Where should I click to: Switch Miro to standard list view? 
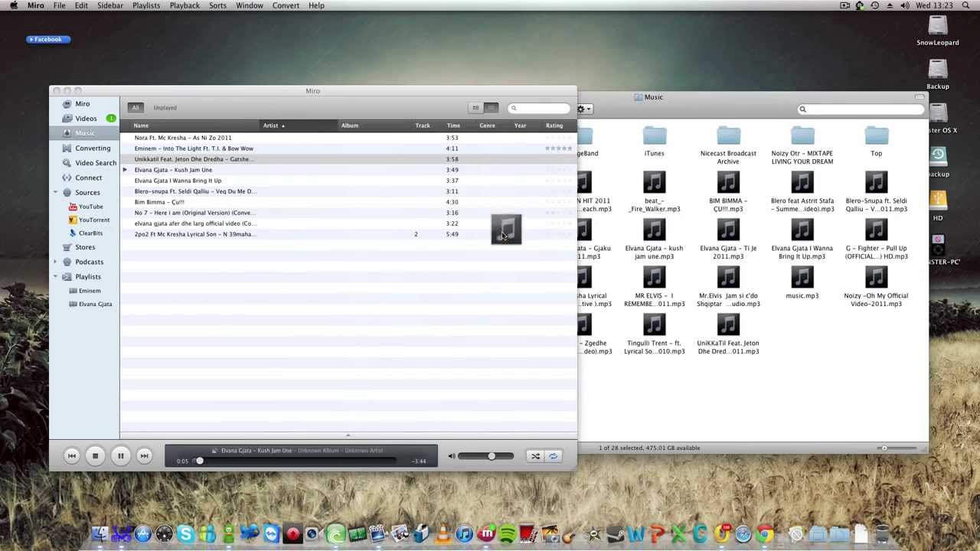(x=475, y=108)
